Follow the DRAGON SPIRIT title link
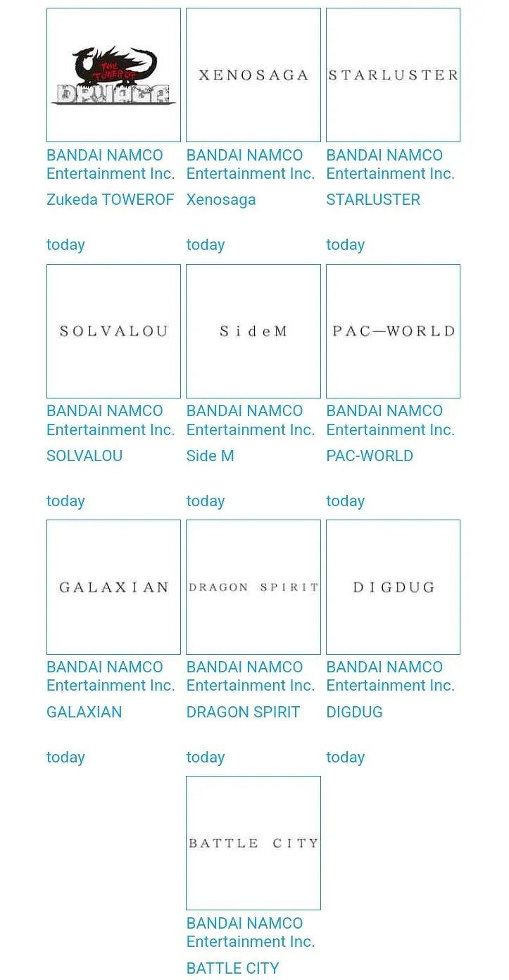Viewport: 509px width, 980px height. click(x=243, y=712)
